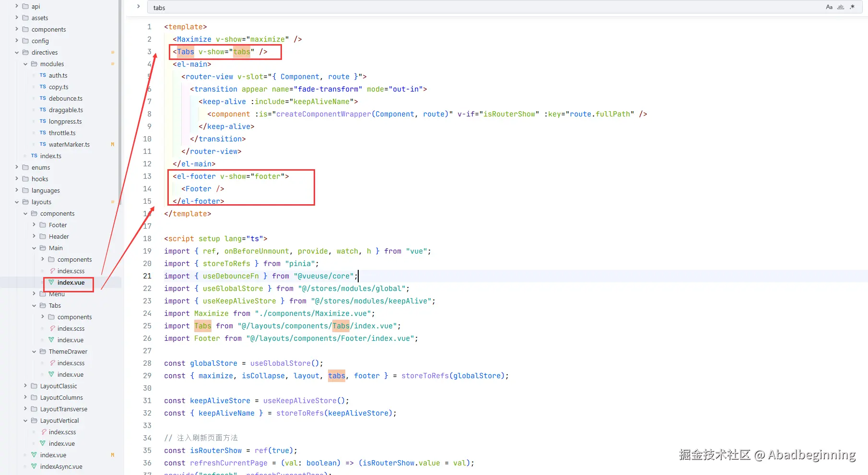Click the folder icon beside api
868x475 pixels.
tap(25, 6)
